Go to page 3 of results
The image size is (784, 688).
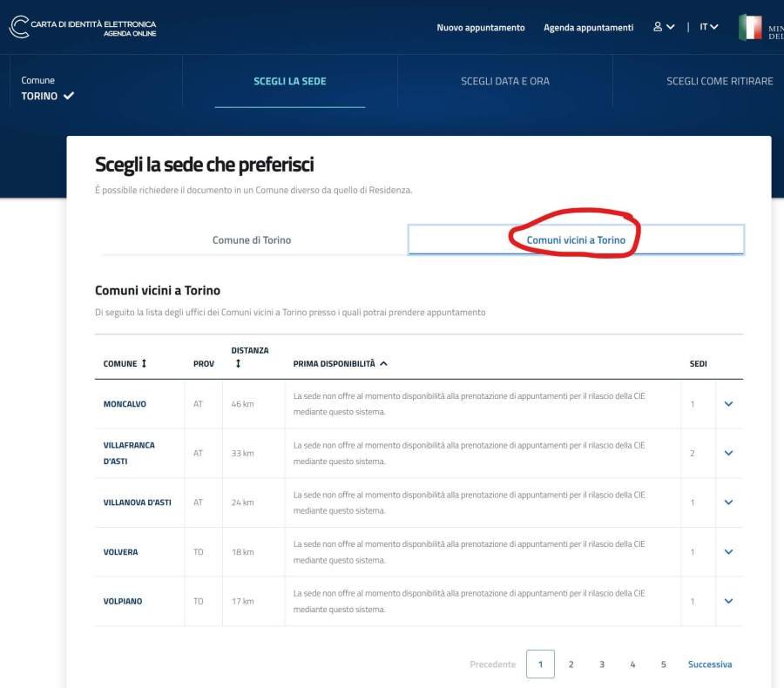(x=602, y=664)
